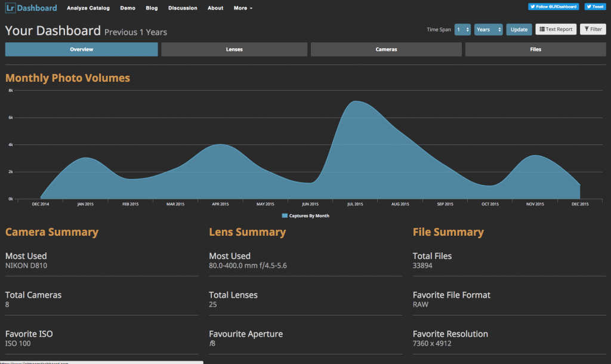The height and width of the screenshot is (364, 611).
Task: Visit the Discussion page
Action: pos(183,8)
